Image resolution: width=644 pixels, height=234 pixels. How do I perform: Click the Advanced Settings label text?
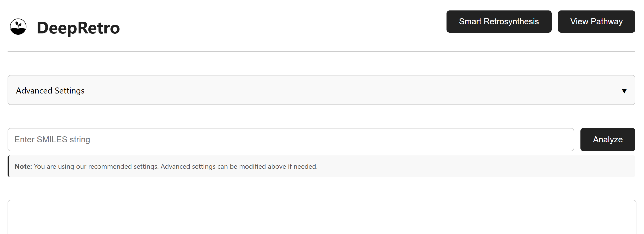pyautogui.click(x=50, y=91)
